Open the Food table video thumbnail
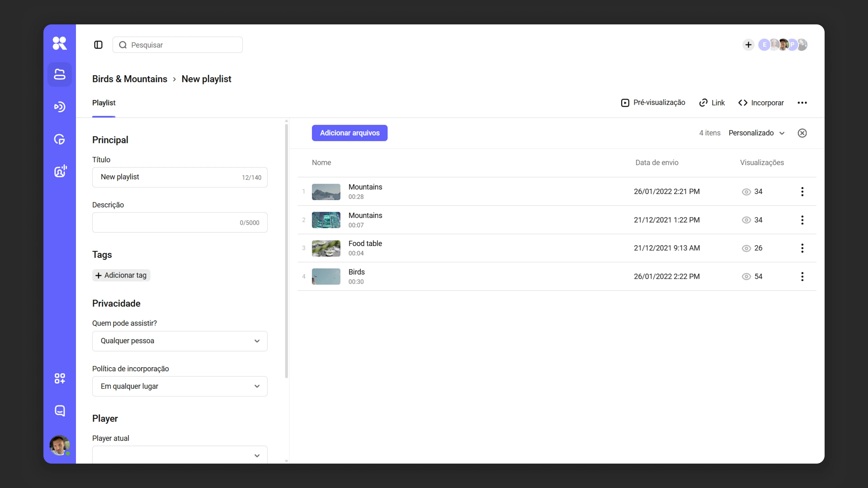The image size is (868, 488). point(326,248)
